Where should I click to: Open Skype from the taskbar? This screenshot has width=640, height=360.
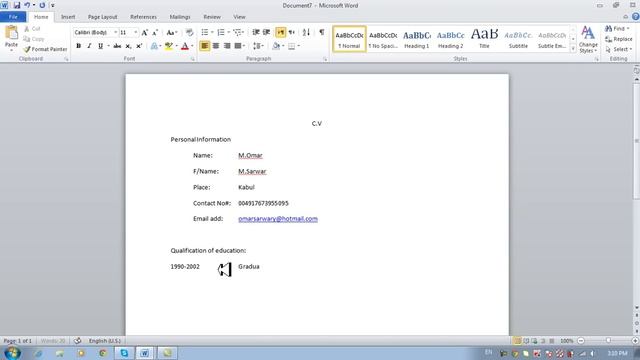(x=124, y=353)
